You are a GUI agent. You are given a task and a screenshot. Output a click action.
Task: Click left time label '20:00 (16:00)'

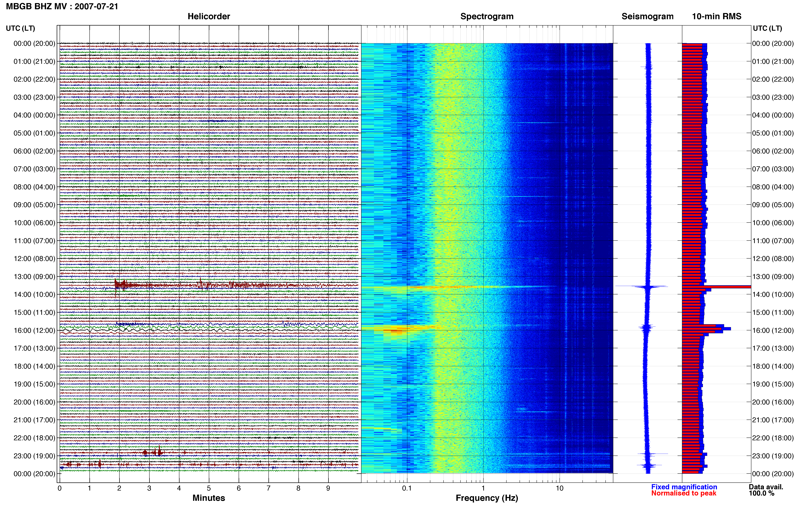[34, 402]
